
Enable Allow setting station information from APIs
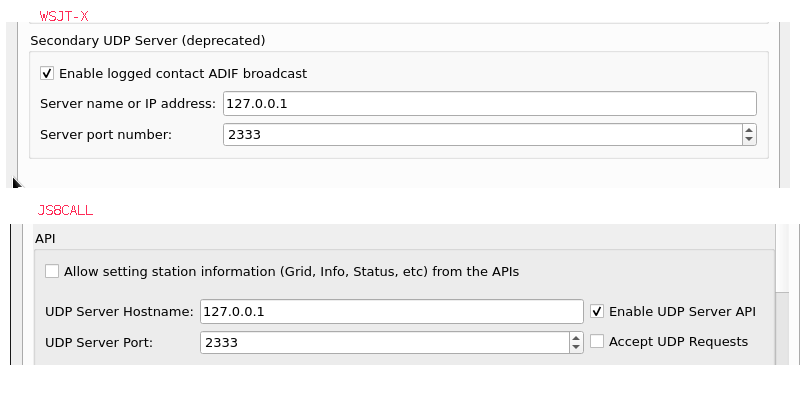pyautogui.click(x=52, y=271)
